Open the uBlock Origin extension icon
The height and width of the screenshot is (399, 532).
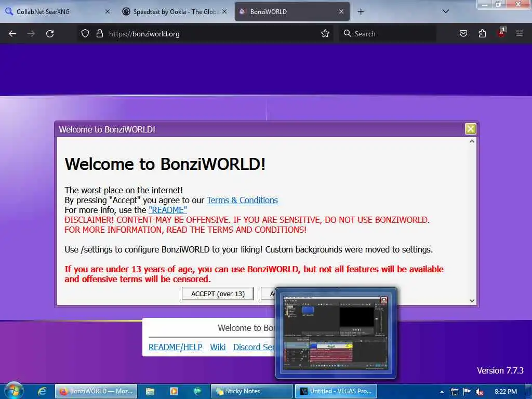pyautogui.click(x=501, y=33)
